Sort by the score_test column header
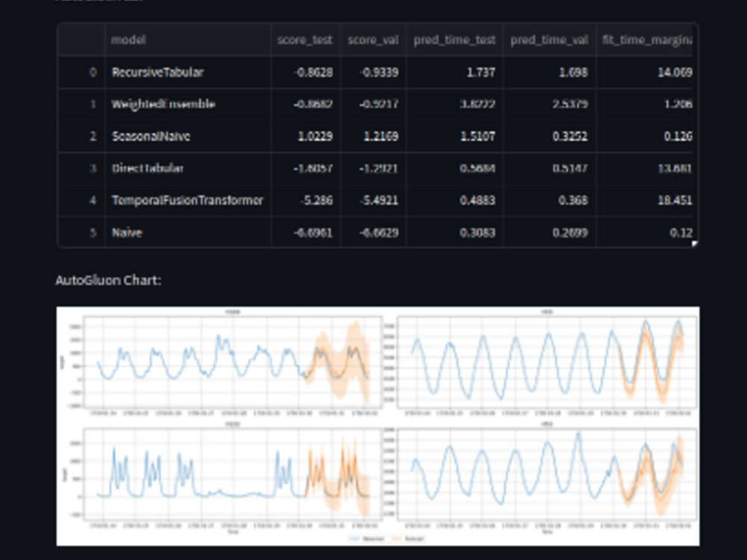 [x=306, y=40]
